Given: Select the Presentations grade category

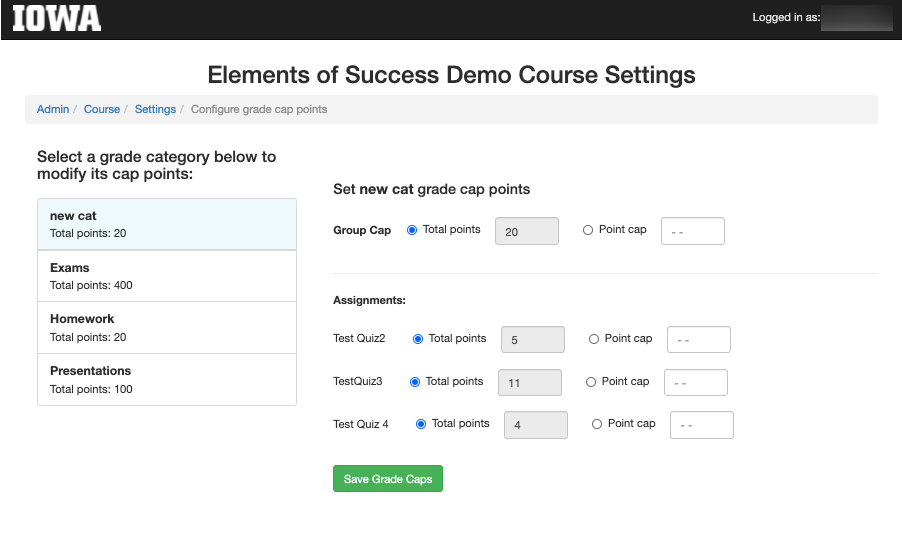Looking at the screenshot, I should (167, 380).
